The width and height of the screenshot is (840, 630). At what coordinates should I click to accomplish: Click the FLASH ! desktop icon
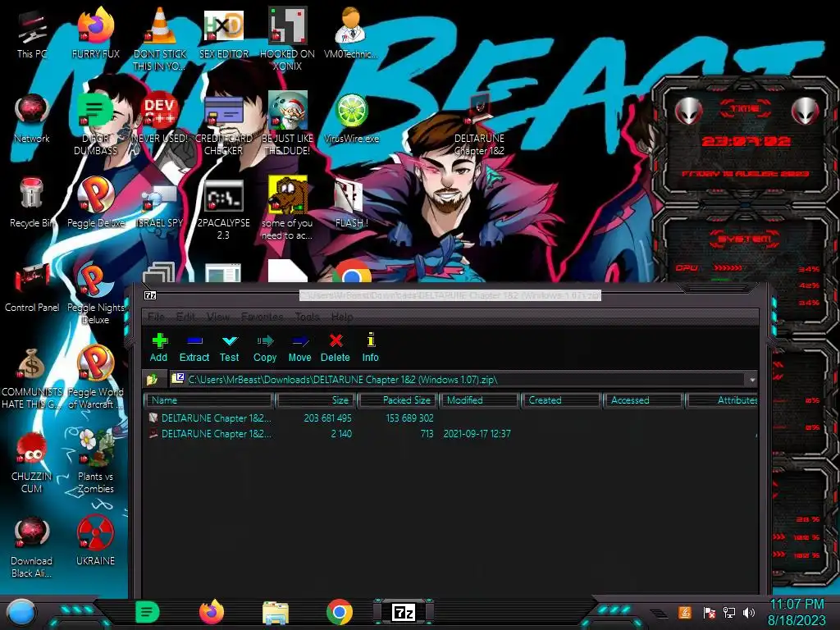pyautogui.click(x=351, y=203)
